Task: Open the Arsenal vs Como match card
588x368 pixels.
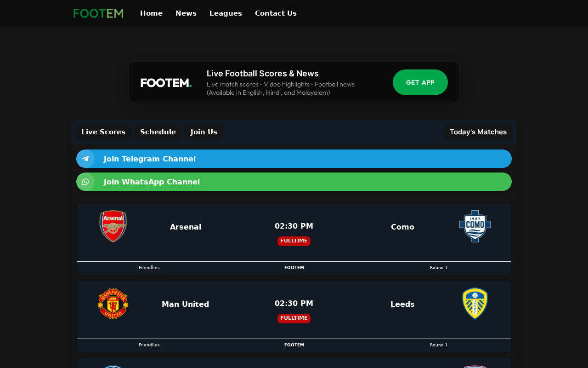Action: pos(294,239)
